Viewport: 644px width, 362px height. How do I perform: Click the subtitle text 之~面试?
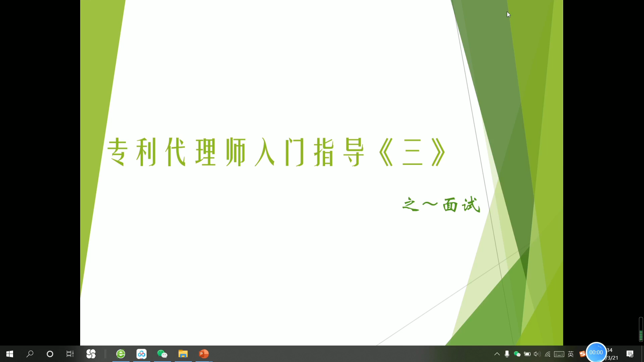441,205
